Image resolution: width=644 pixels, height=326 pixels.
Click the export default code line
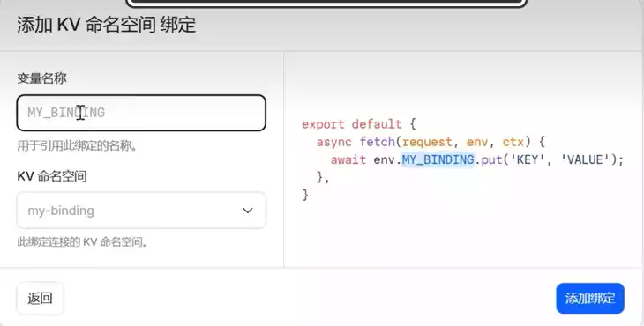pyautogui.click(x=359, y=124)
